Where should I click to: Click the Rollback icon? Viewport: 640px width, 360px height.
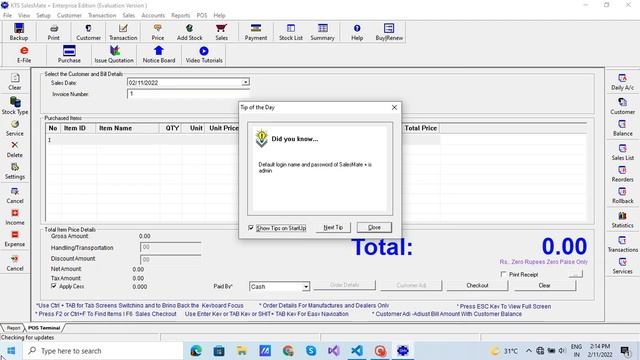(x=622, y=196)
